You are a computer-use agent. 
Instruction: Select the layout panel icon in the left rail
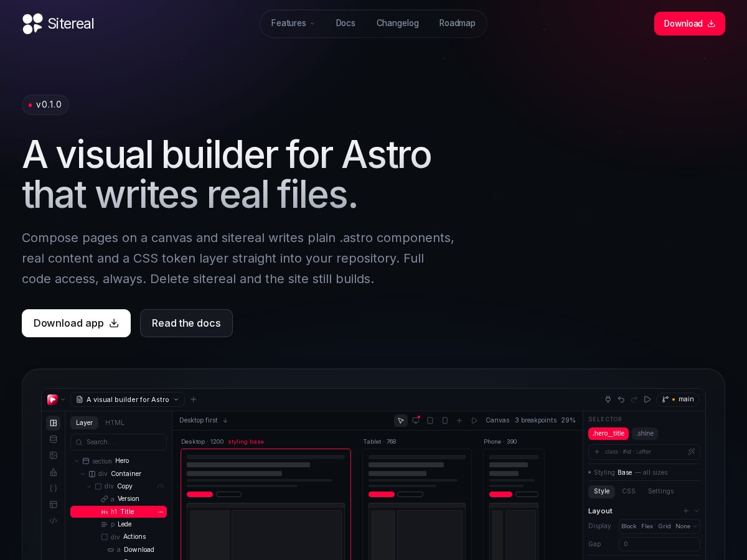pos(54,423)
